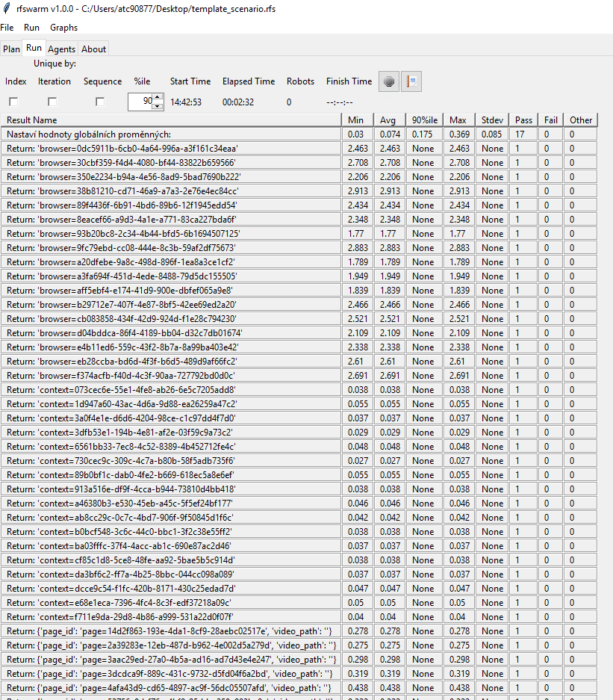Screen dimensions: 613x700
Task: Select the 'Nastaví hodnoty globálních proměnných:' row
Action: coord(171,134)
